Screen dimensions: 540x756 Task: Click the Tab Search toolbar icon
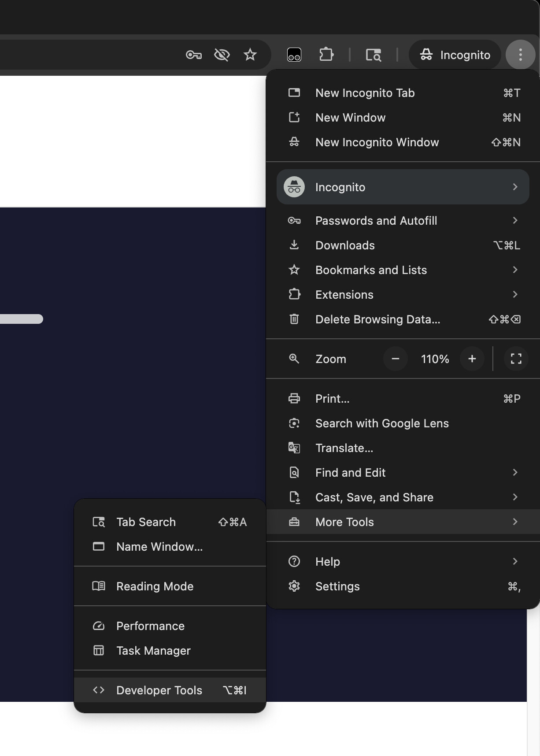374,55
